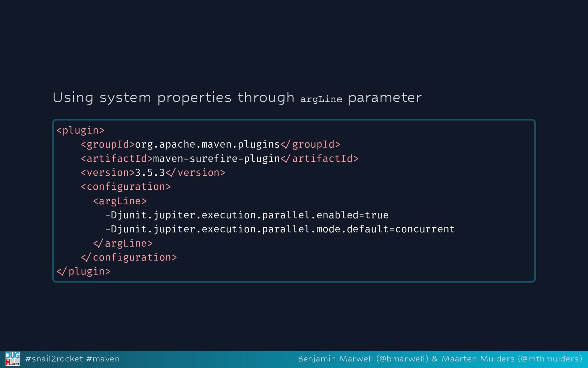This screenshot has width=588, height=368.
Task: Click the opening configuration tag
Action: coord(126,187)
